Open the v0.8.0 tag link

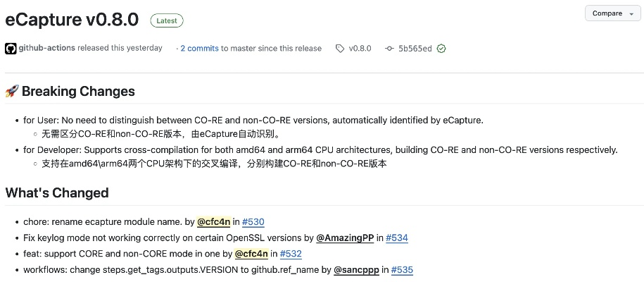(360, 49)
